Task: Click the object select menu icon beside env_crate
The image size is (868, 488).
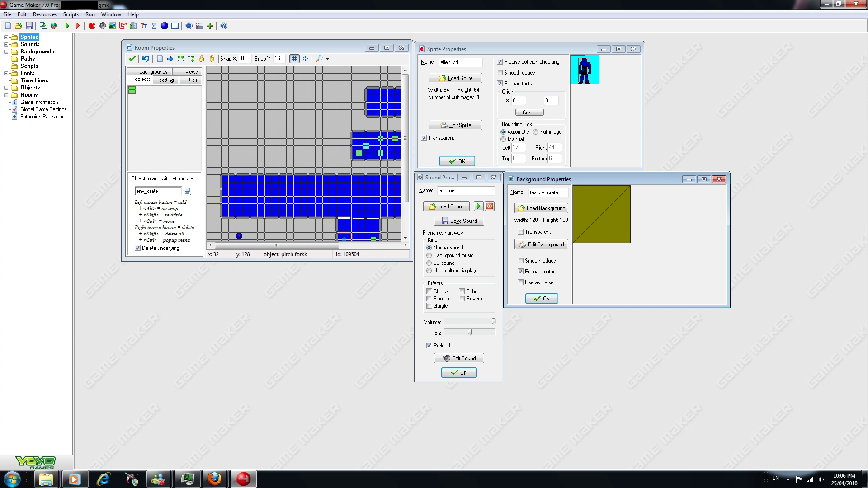Action: 188,192
